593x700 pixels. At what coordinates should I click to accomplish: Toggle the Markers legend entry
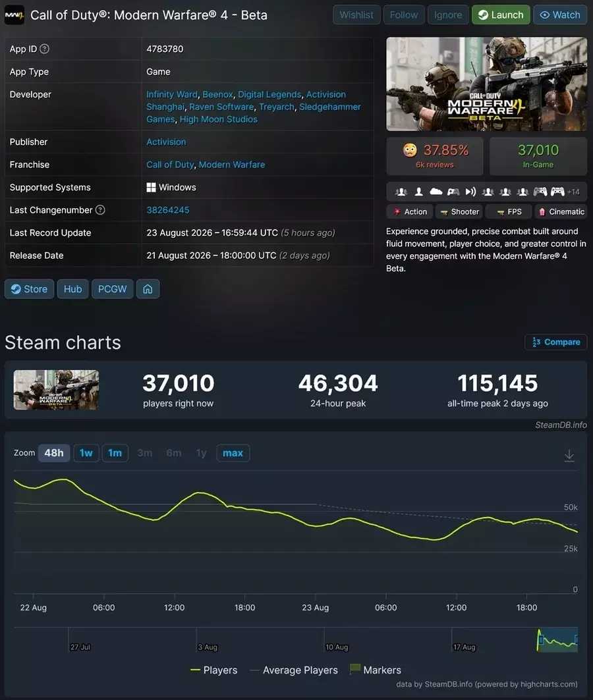375,670
